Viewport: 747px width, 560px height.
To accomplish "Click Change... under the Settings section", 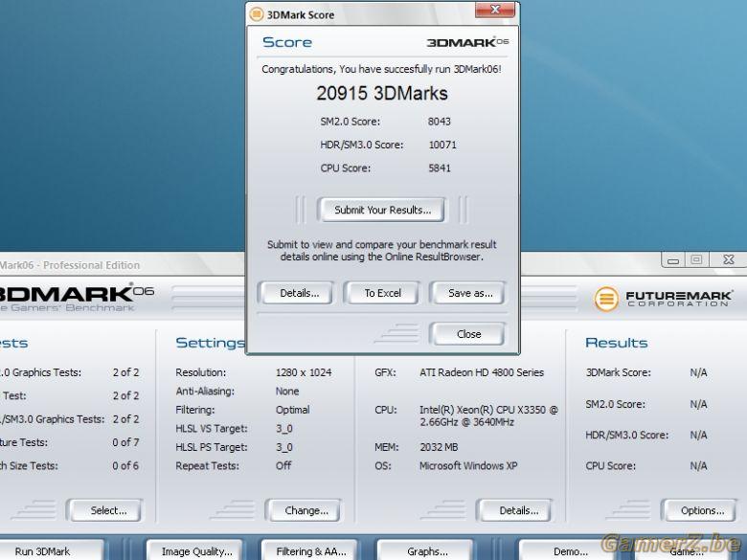I will [304, 510].
